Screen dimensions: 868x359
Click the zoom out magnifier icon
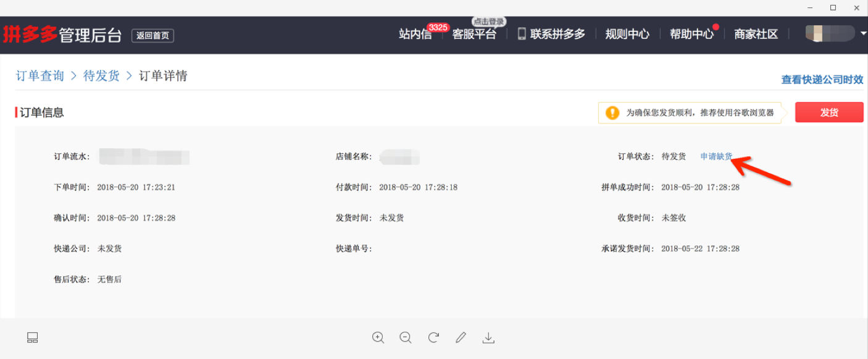(406, 337)
